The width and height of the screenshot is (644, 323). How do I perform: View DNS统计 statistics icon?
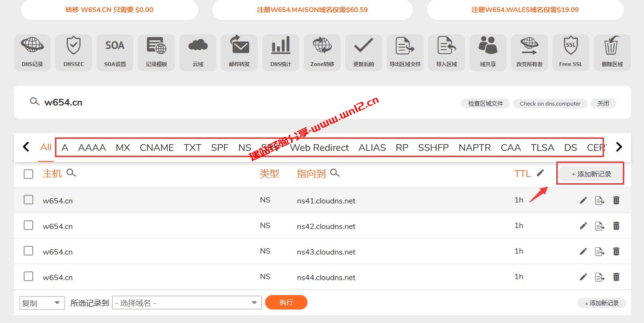(x=281, y=52)
